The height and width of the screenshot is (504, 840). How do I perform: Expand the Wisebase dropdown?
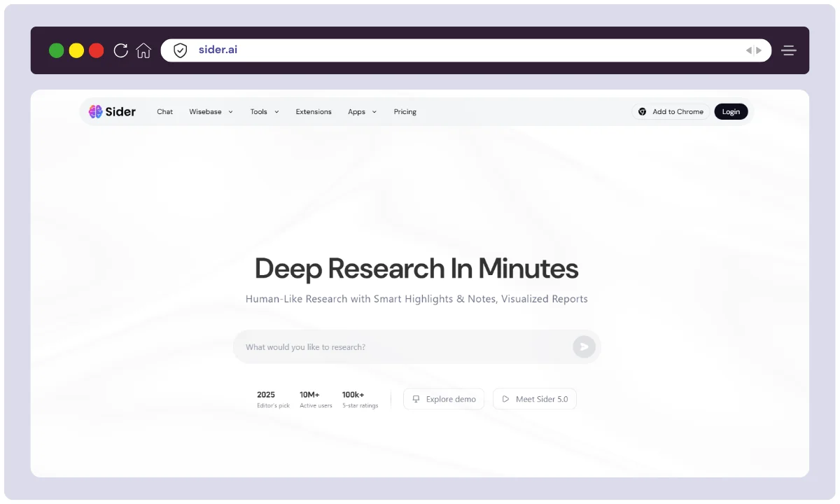coord(211,112)
